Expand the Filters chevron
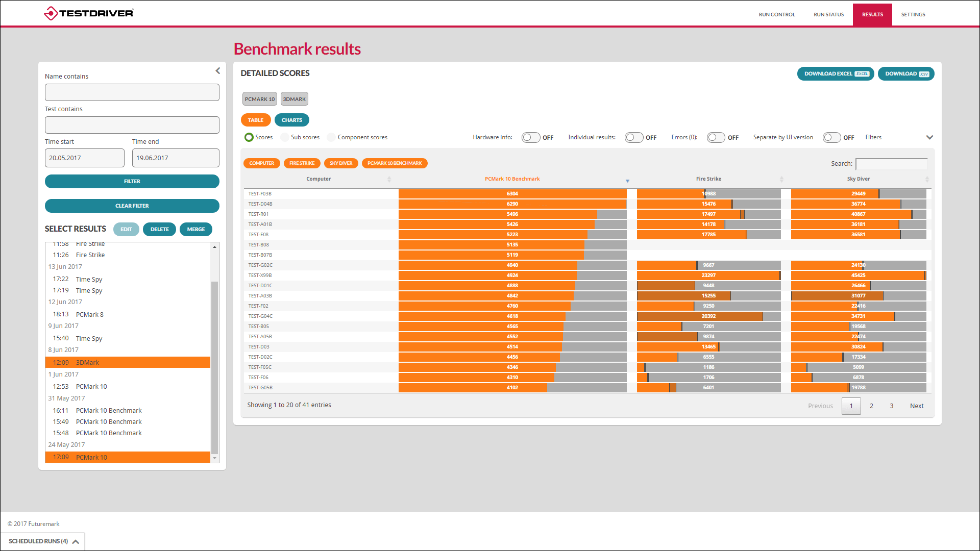The width and height of the screenshot is (980, 551). tap(929, 137)
